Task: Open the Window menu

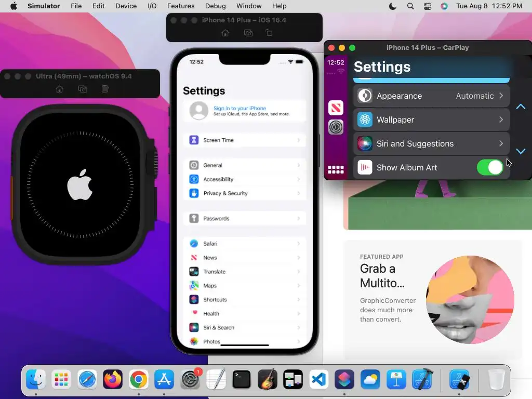Action: [x=249, y=6]
